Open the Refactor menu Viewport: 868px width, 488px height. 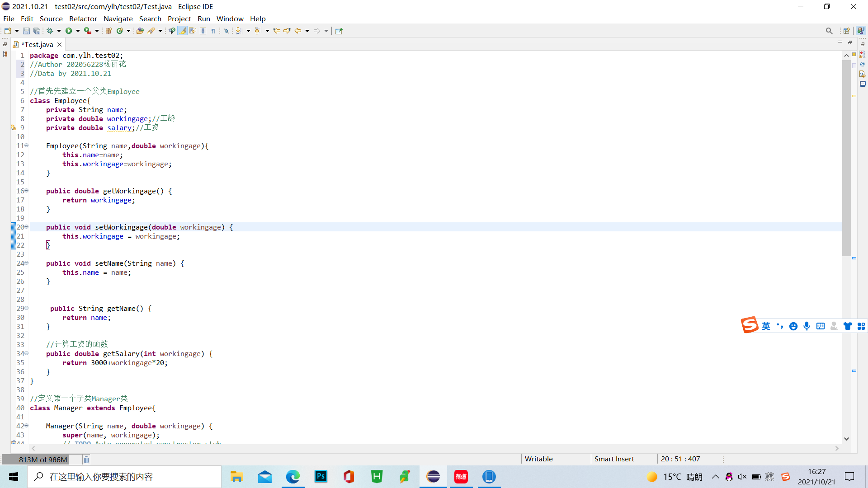[x=83, y=19]
